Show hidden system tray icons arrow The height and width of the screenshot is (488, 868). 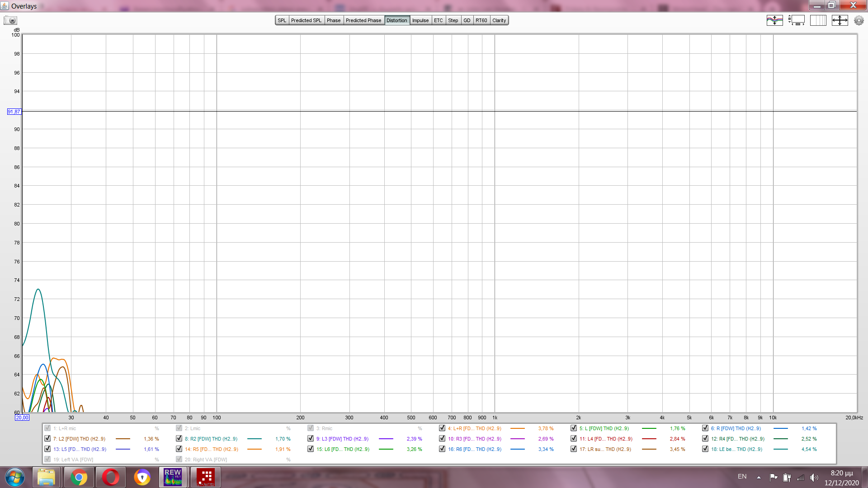tap(759, 477)
